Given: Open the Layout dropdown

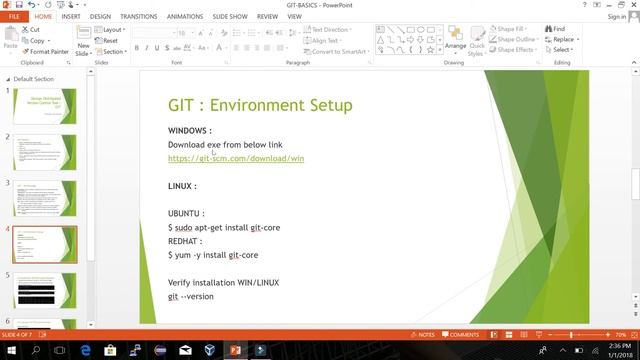Looking at the screenshot, I should (x=110, y=29).
